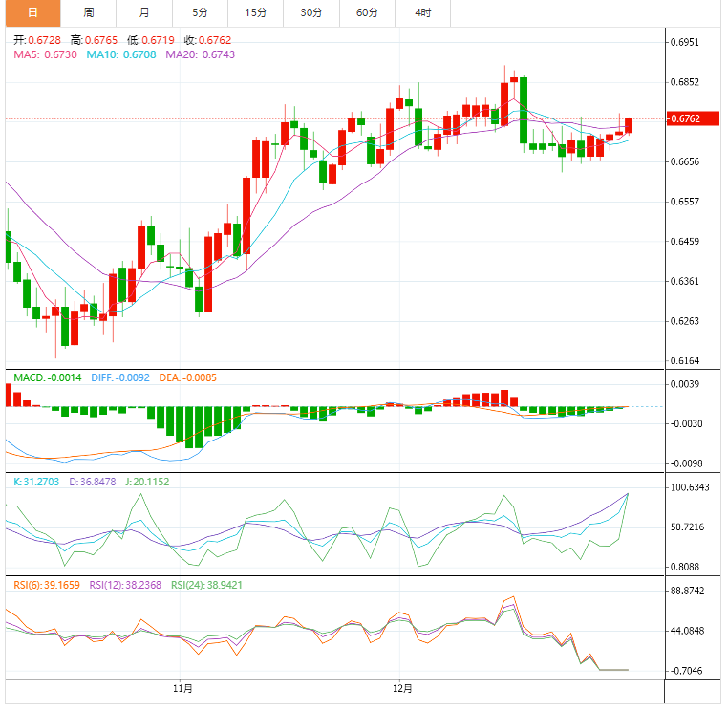Open the 60分 interval tab
Viewport: 728px width, 710px height.
click(x=367, y=12)
